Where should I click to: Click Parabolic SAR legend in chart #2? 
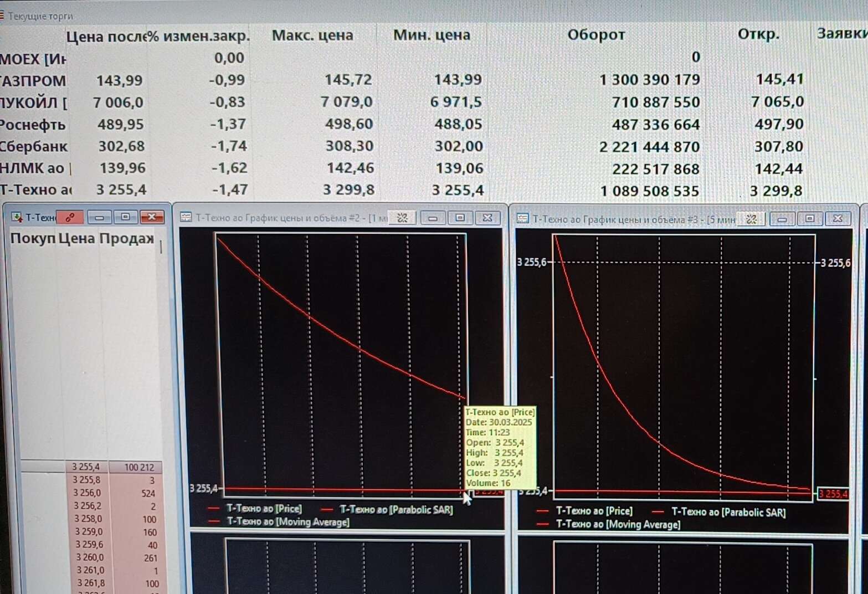tap(396, 509)
